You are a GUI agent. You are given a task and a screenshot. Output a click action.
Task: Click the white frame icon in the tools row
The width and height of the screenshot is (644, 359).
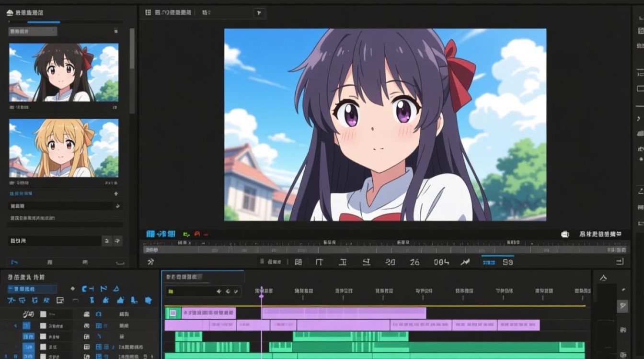click(x=60, y=301)
